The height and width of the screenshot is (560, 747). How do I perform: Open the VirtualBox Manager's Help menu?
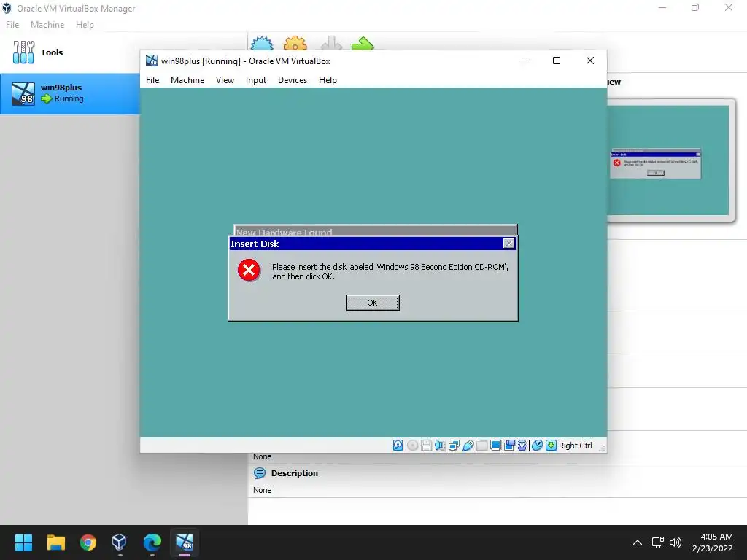[x=85, y=24]
